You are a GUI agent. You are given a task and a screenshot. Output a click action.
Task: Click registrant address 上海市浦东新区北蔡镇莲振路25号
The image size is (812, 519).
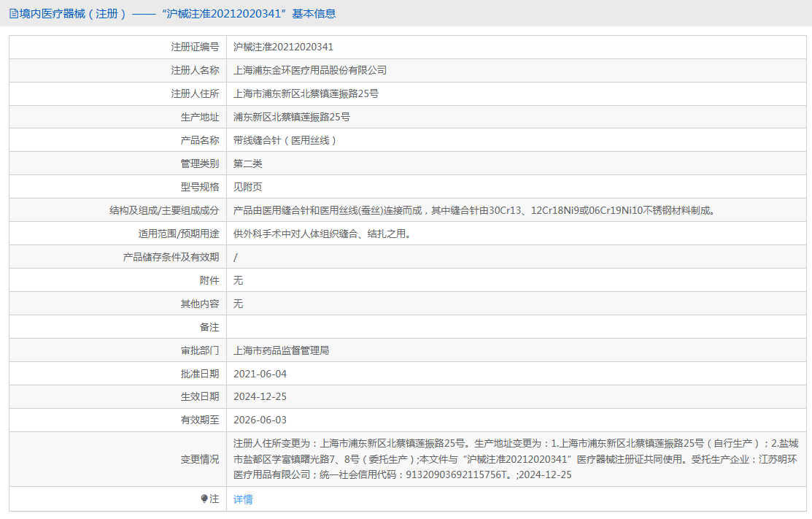pos(306,93)
